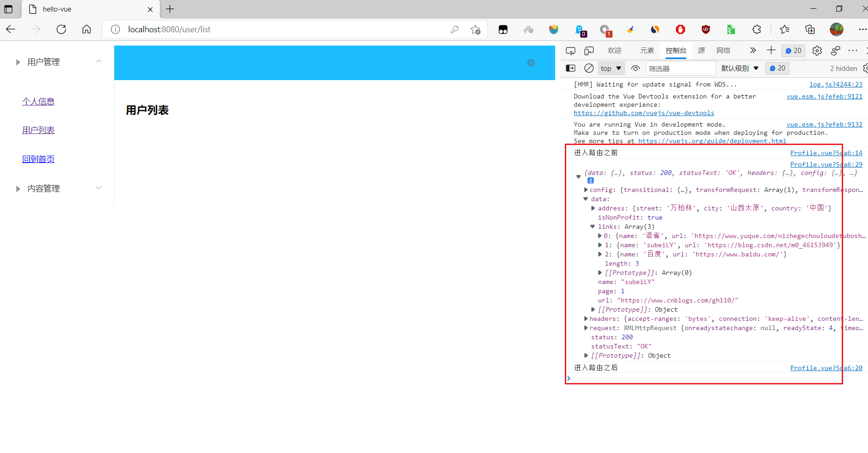Expand the address object in console
The width and height of the screenshot is (868, 453).
point(593,208)
